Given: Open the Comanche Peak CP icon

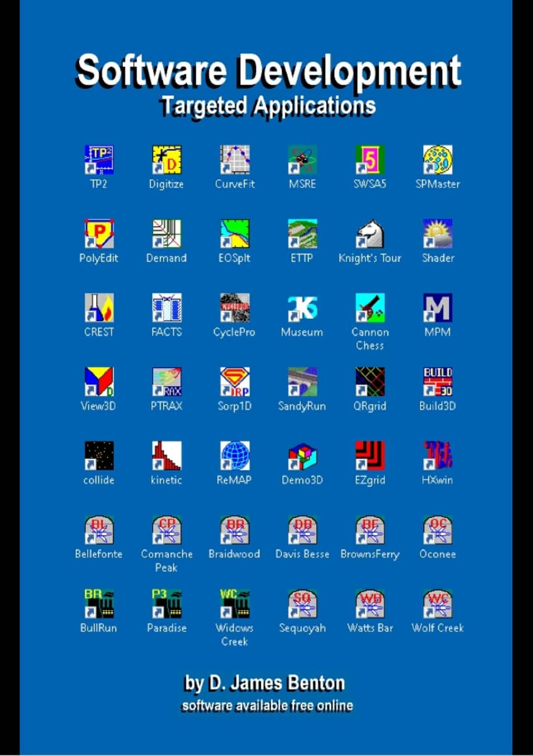Looking at the screenshot, I should [x=167, y=530].
